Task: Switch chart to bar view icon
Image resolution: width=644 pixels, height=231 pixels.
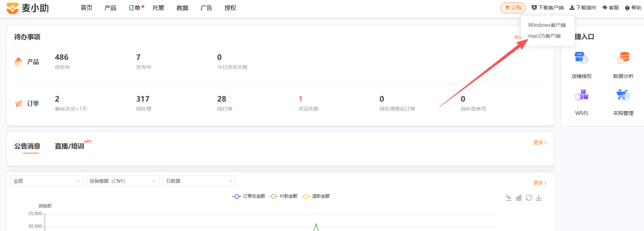Action: [519, 198]
